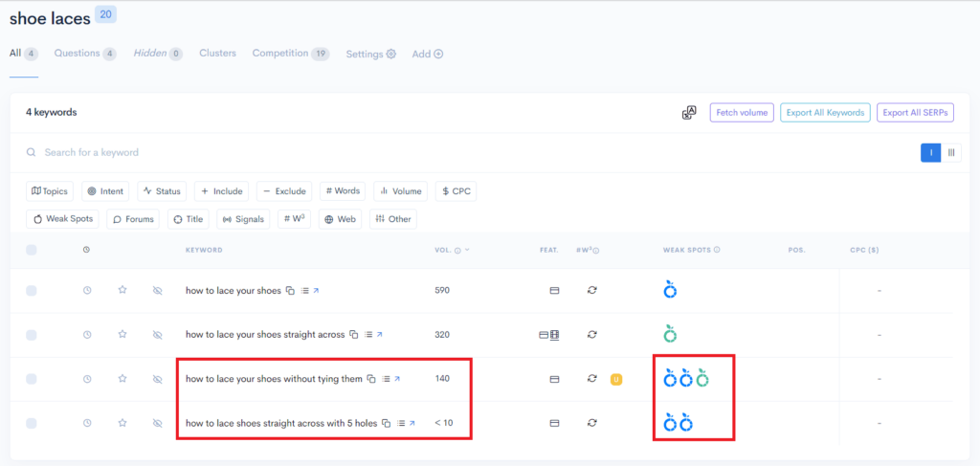
Task: Open external link for 'without tying them' keyword
Action: click(397, 379)
